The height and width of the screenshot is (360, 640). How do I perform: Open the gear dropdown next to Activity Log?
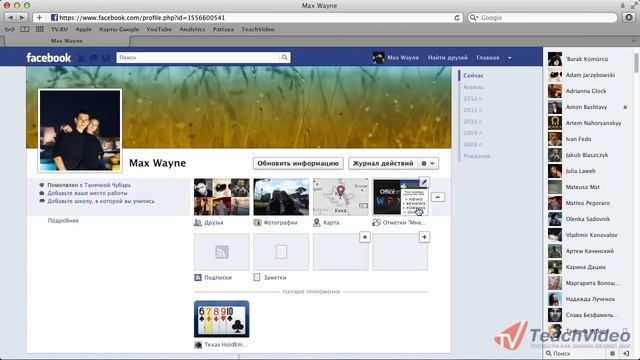click(x=428, y=163)
